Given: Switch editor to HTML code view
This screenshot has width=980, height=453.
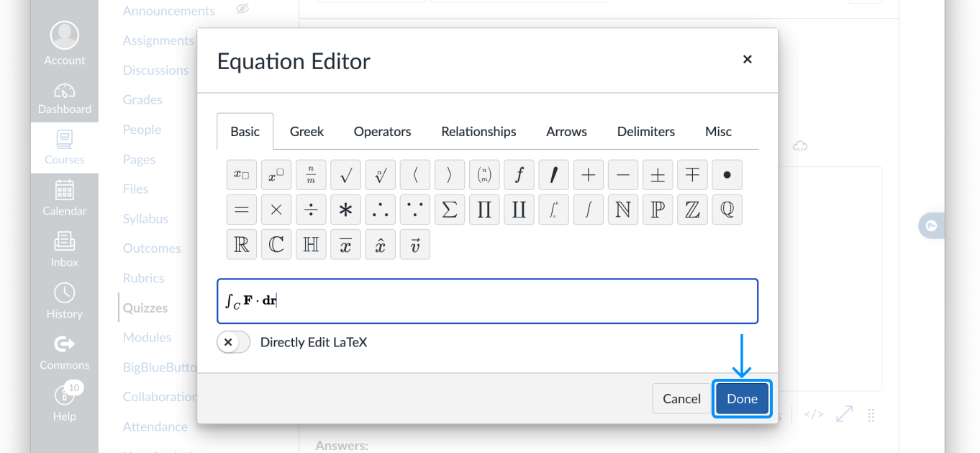Looking at the screenshot, I should click(814, 414).
